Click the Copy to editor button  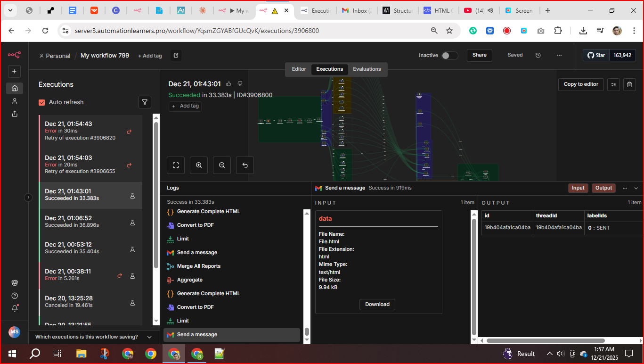pyautogui.click(x=581, y=84)
